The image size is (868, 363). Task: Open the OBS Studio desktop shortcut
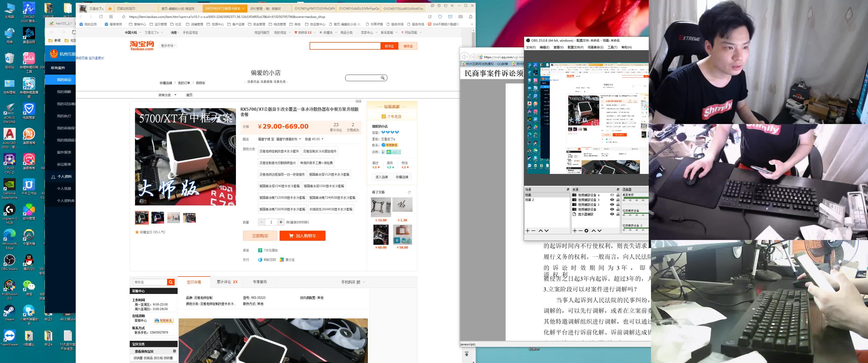coord(9,262)
